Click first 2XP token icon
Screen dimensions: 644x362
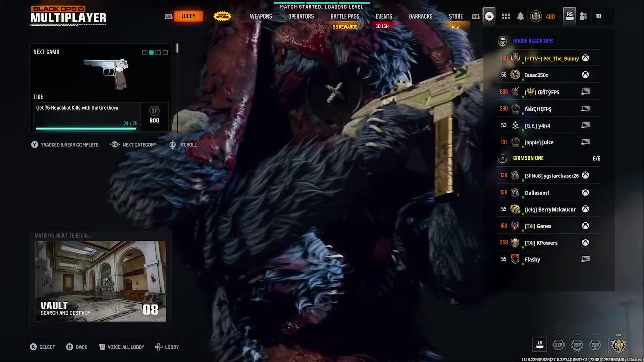[558, 345]
